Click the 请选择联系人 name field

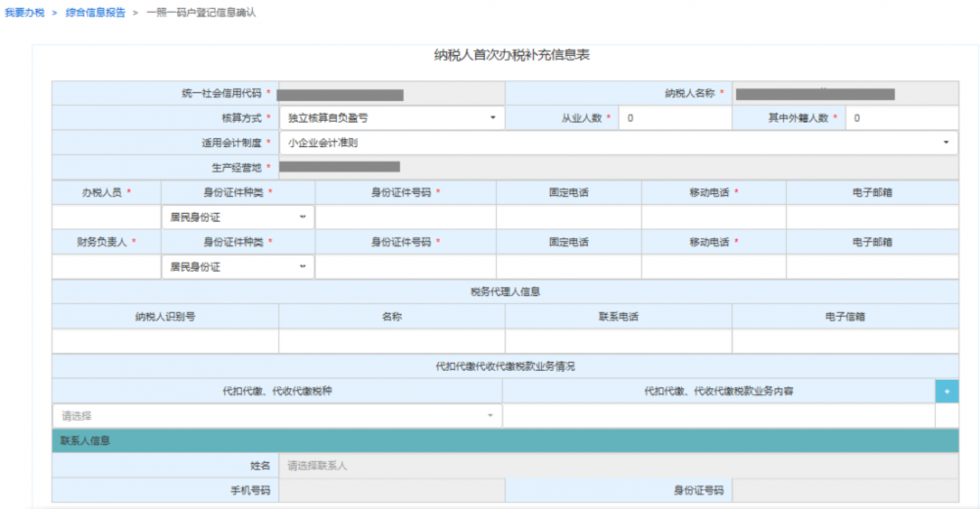coord(617,466)
